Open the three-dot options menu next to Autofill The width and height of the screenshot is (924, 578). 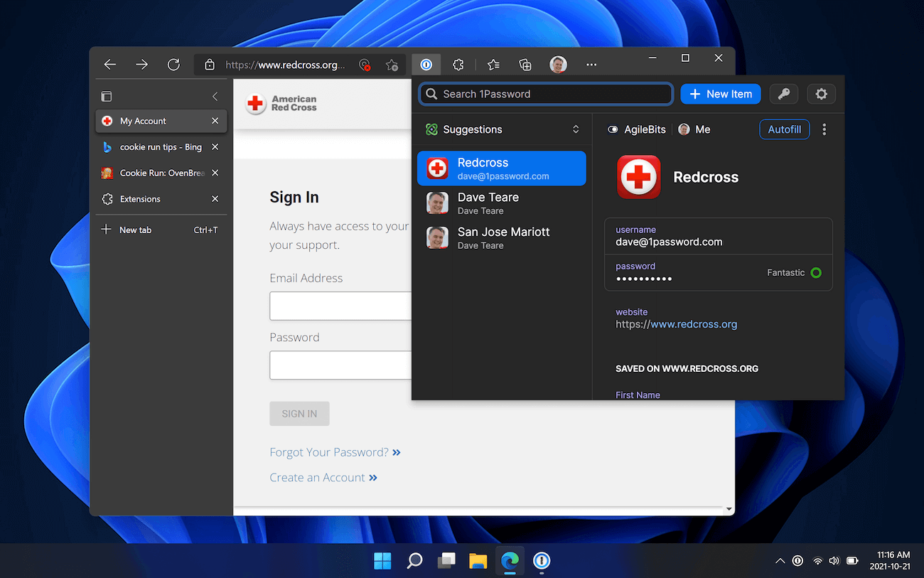(824, 129)
